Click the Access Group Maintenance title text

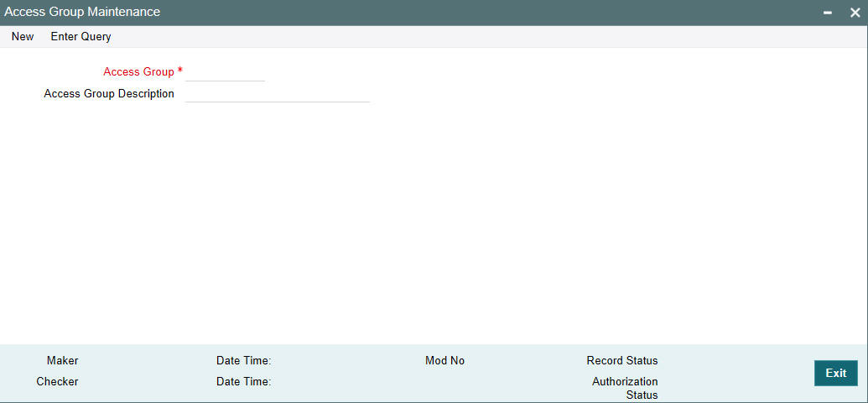82,12
